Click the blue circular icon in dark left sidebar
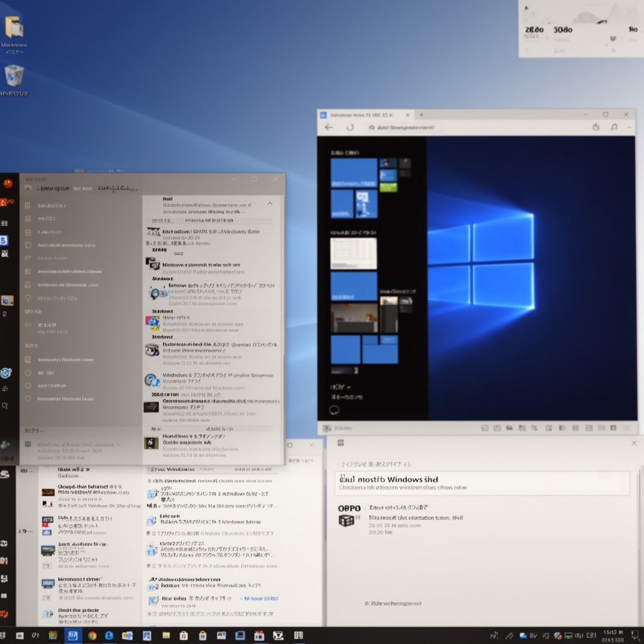The width and height of the screenshot is (644, 644). (x=5, y=373)
